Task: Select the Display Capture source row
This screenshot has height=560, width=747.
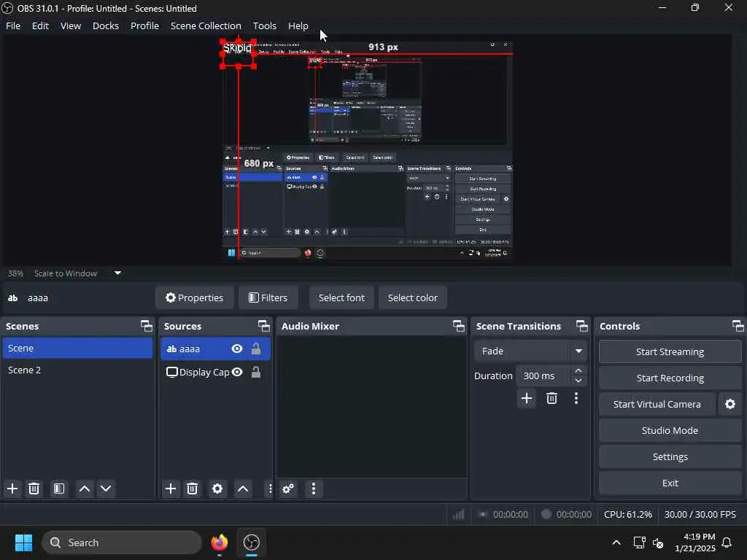Action: pyautogui.click(x=215, y=372)
